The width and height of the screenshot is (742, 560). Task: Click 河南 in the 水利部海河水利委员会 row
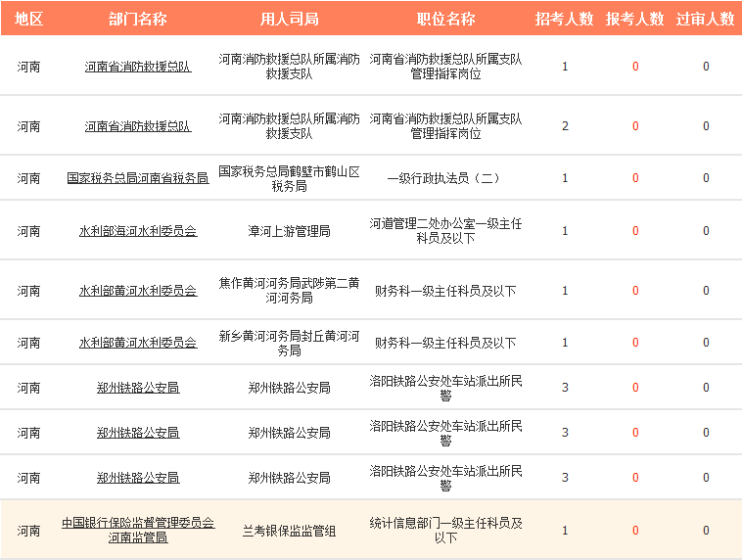click(28, 231)
